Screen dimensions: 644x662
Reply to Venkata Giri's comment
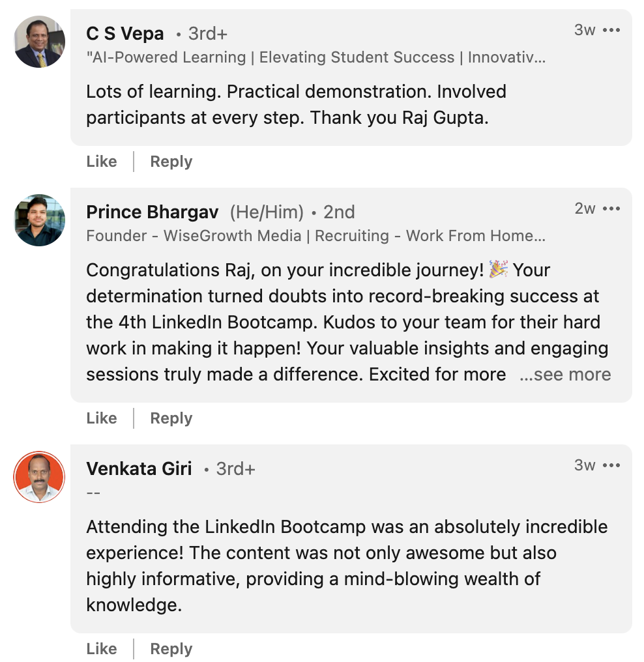pos(171,649)
